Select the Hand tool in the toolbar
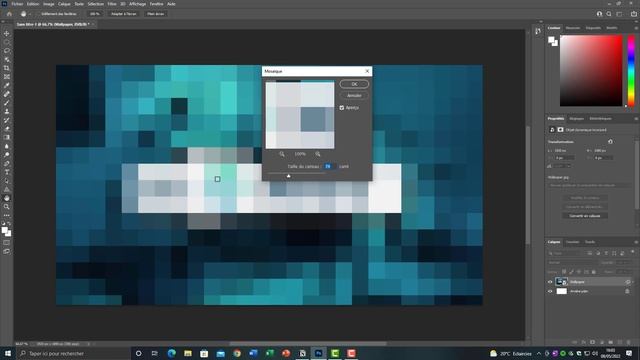This screenshot has width=640, height=360. click(x=7, y=198)
